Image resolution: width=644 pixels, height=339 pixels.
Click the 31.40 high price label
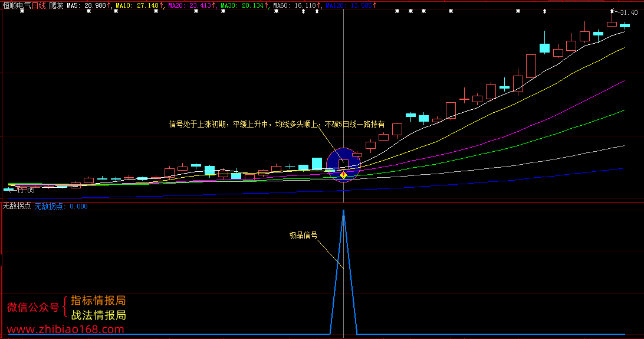[629, 13]
